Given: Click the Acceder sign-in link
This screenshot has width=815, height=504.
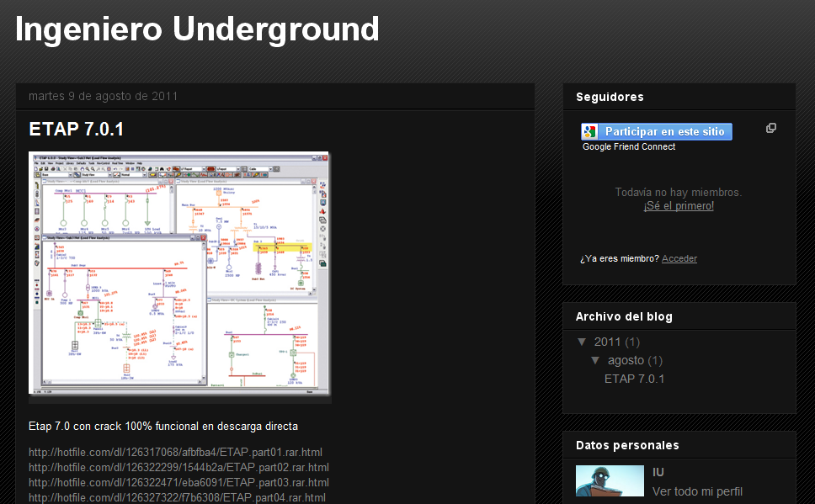Looking at the screenshot, I should tap(679, 259).
